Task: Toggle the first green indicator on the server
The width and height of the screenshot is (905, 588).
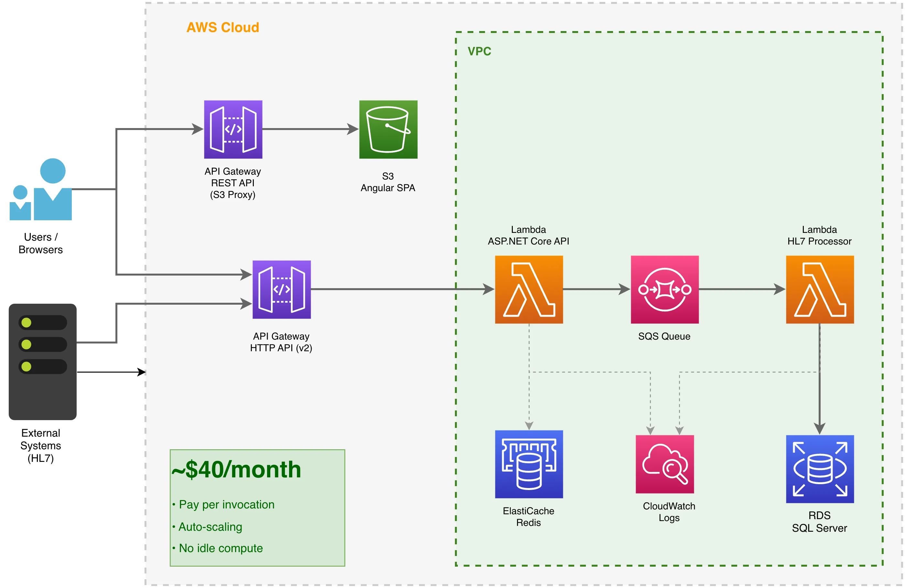Action: tap(26, 322)
